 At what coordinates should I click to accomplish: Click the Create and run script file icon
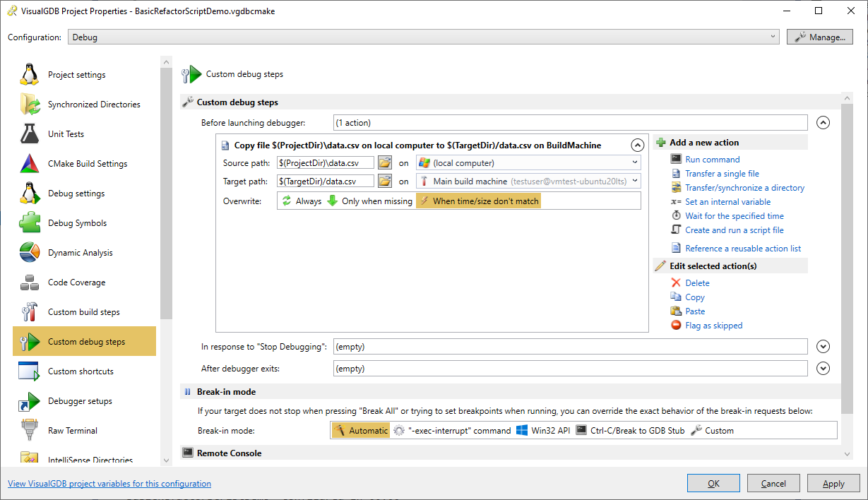(676, 230)
